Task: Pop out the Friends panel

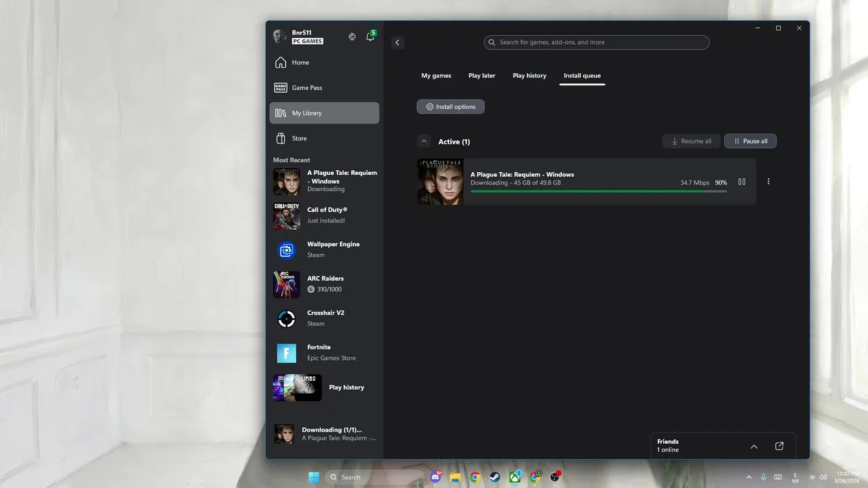Action: coord(779,446)
